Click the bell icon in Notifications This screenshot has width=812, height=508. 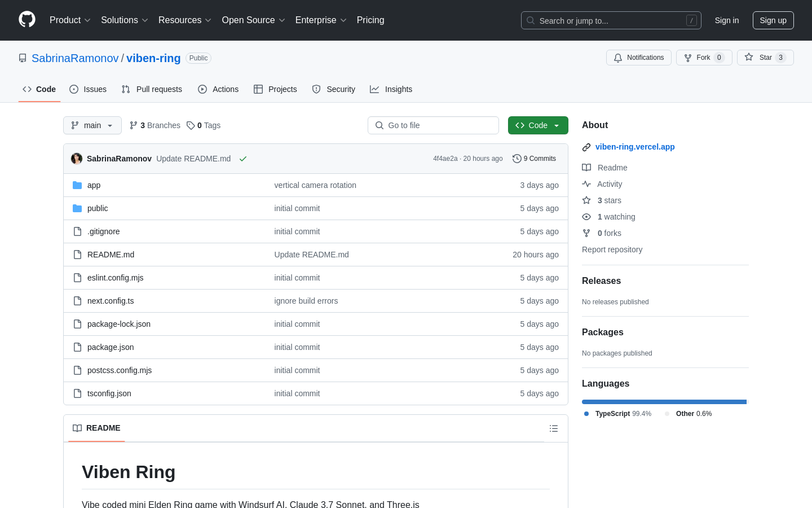click(x=618, y=58)
